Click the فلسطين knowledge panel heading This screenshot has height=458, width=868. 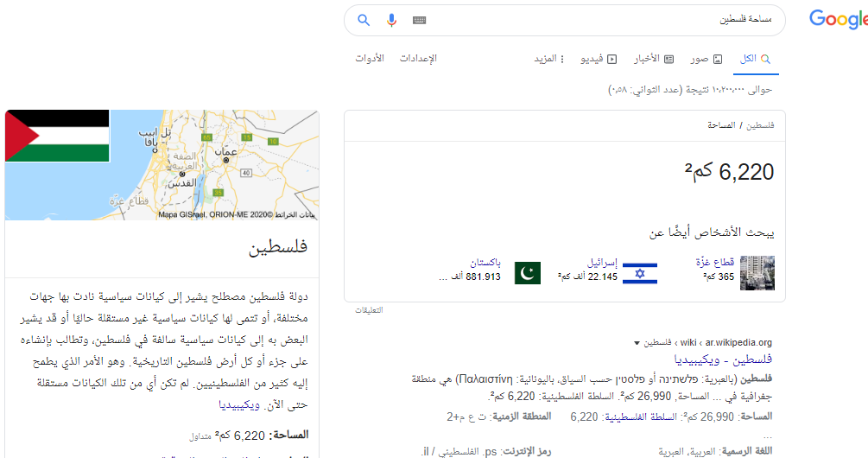point(277,247)
